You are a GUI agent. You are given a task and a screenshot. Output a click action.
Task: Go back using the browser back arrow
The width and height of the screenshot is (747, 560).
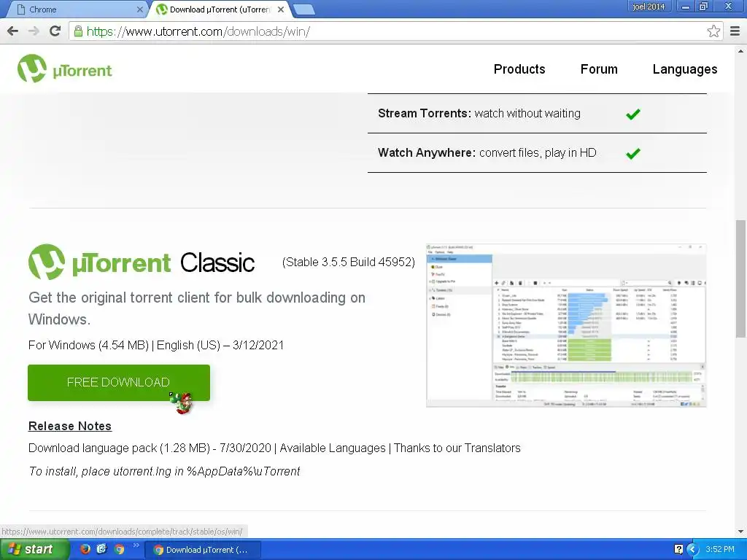(13, 31)
